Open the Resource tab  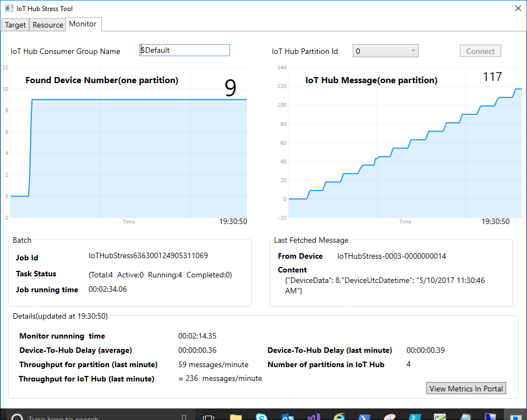pos(48,25)
